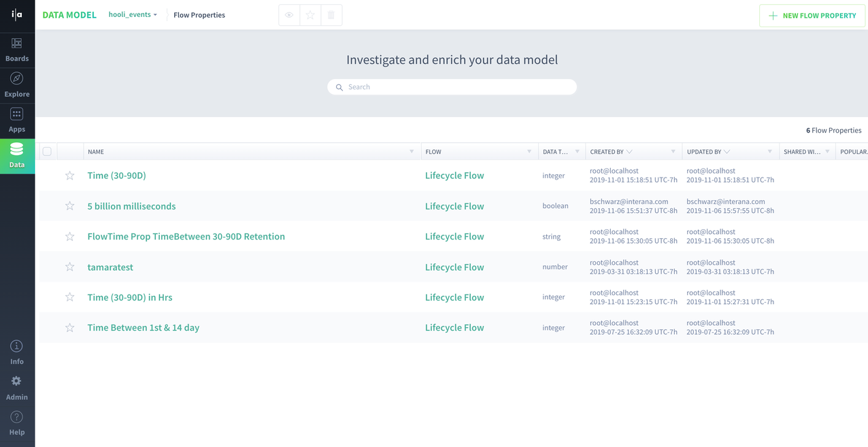Star the 5 billion milliseconds row
The image size is (868, 447).
click(x=69, y=206)
